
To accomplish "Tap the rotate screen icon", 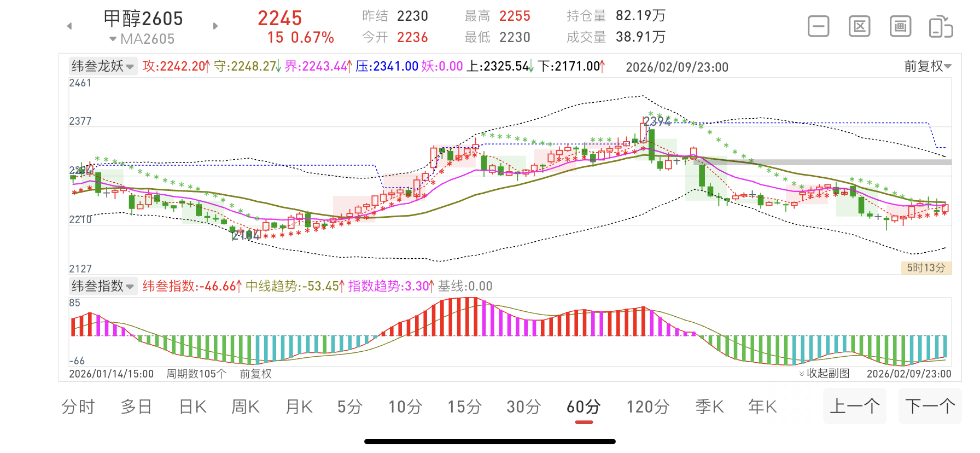I will [x=941, y=27].
